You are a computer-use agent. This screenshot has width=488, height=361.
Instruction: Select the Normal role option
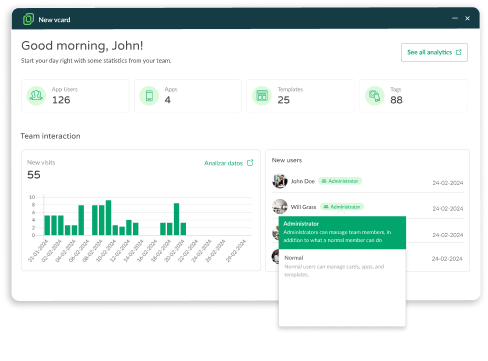(342, 266)
